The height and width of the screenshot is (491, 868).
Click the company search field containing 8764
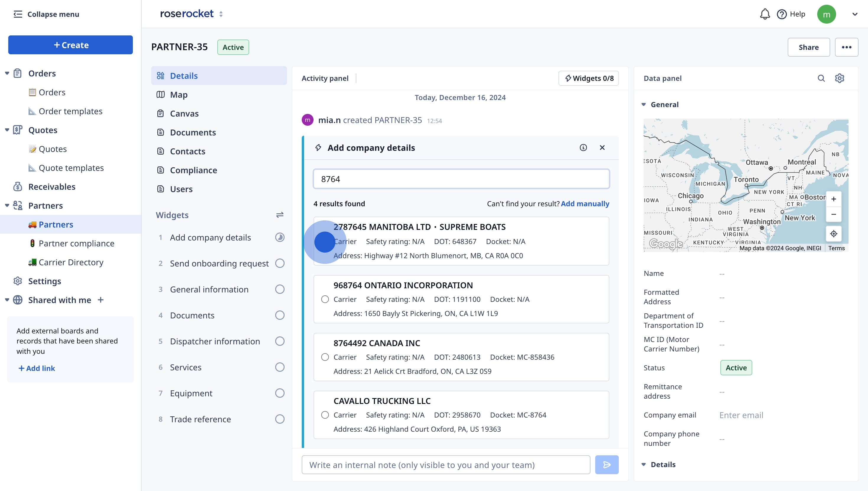(461, 179)
